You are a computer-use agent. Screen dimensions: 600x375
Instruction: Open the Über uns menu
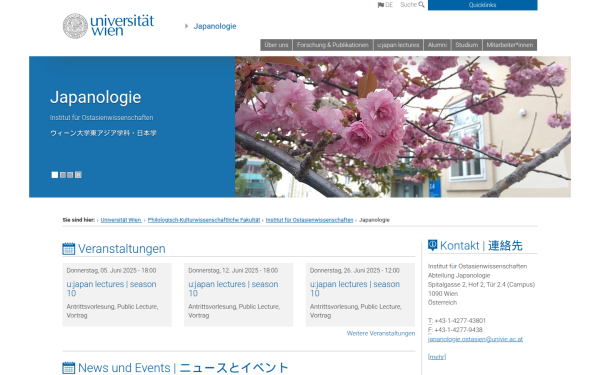click(x=276, y=45)
